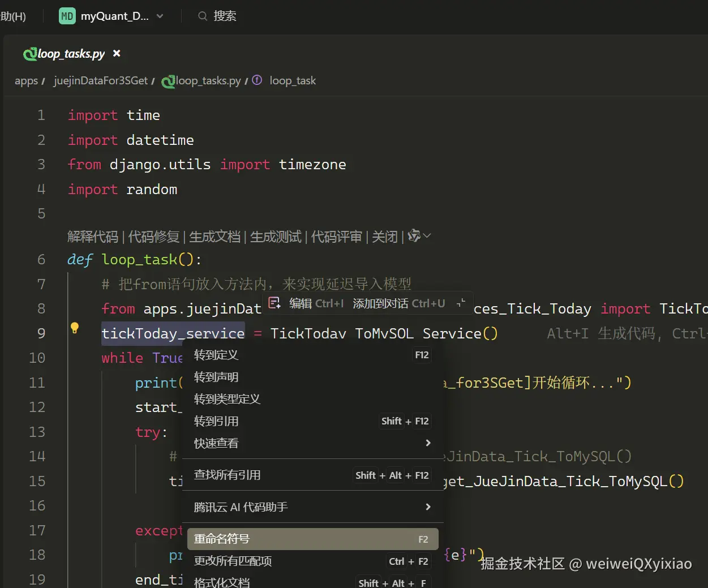Viewport: 708px width, 588px height.
Task: Click the lightbulb quick-fix icon on line 9
Action: pos(74,328)
